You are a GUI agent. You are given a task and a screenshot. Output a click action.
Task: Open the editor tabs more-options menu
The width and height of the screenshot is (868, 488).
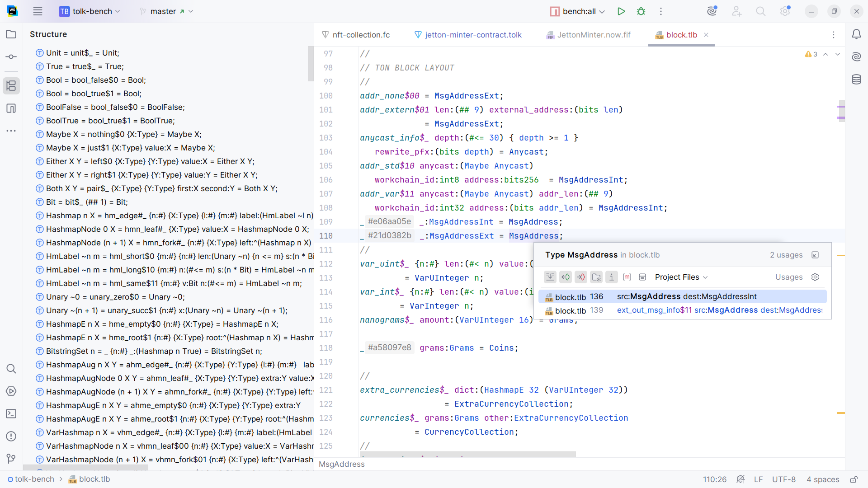click(x=834, y=35)
